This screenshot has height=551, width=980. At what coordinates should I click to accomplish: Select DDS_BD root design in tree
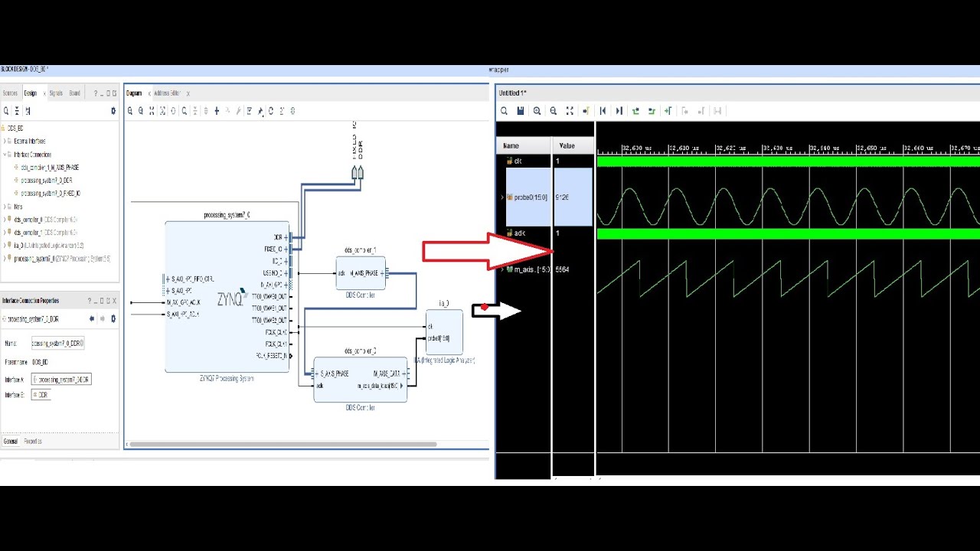[15, 129]
